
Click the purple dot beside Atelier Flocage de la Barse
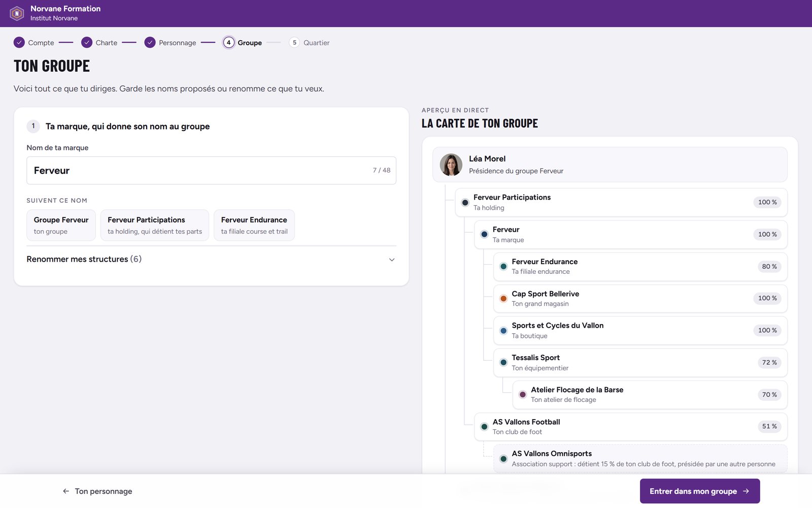[523, 395]
